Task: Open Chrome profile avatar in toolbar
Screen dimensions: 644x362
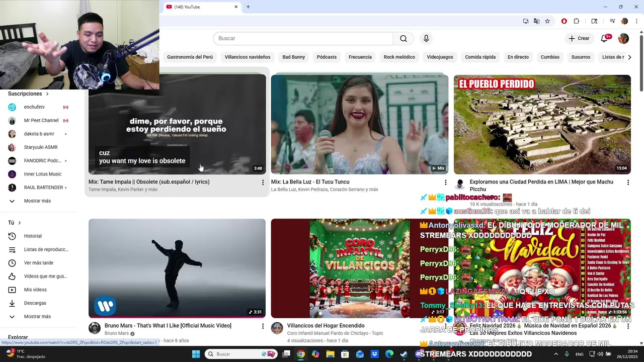Action: (x=624, y=21)
